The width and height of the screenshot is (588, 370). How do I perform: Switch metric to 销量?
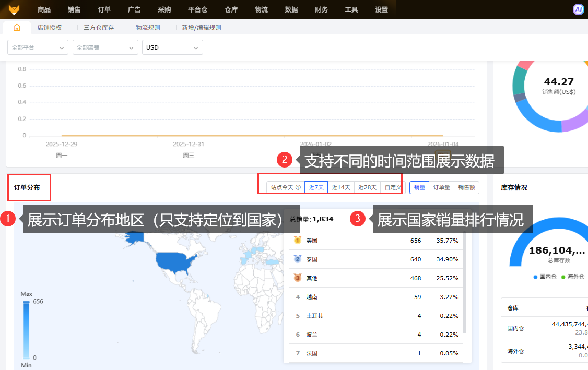click(419, 187)
